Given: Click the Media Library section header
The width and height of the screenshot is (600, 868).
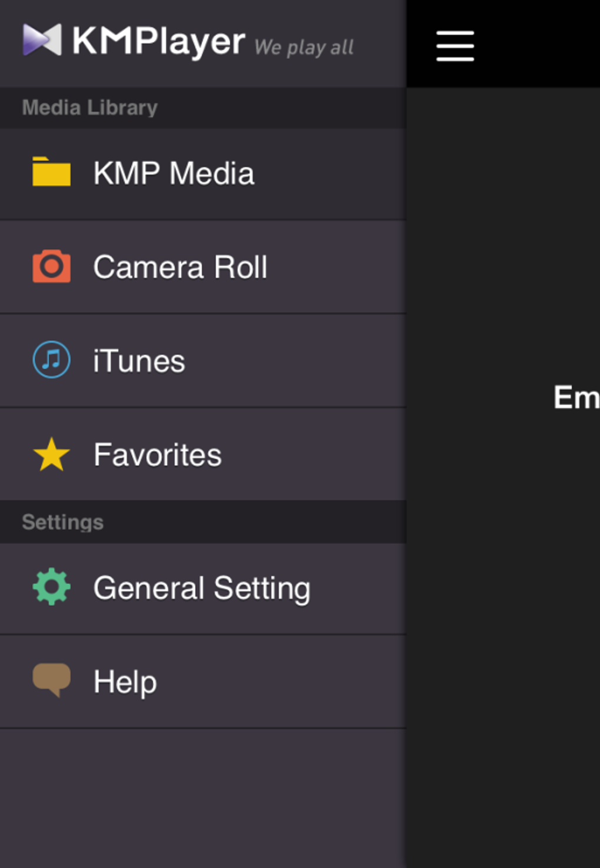Looking at the screenshot, I should 89,108.
